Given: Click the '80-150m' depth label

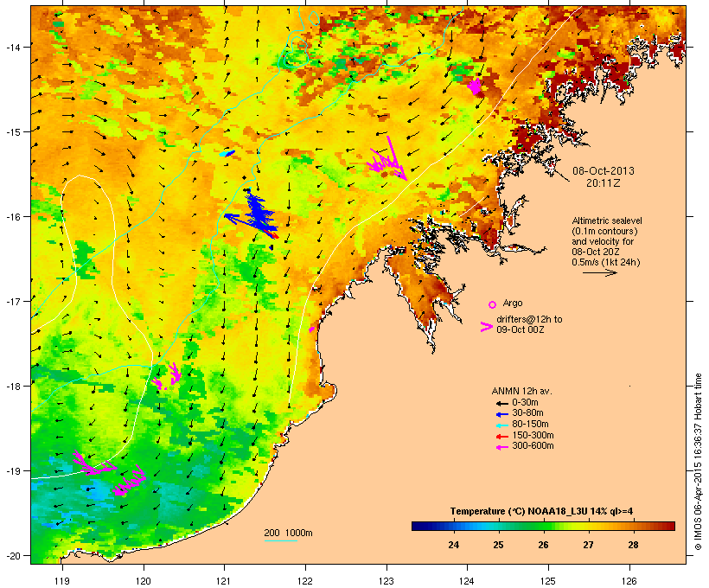Looking at the screenshot, I should tap(530, 425).
